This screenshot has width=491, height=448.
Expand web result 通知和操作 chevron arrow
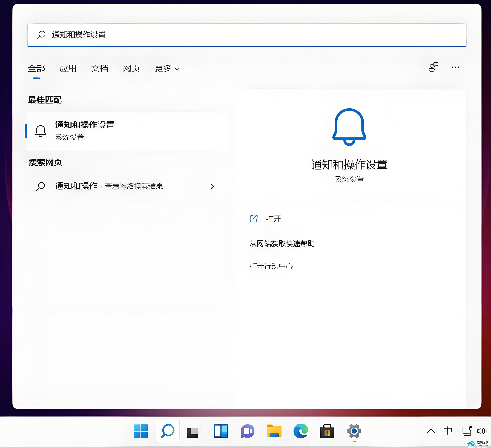click(x=212, y=186)
